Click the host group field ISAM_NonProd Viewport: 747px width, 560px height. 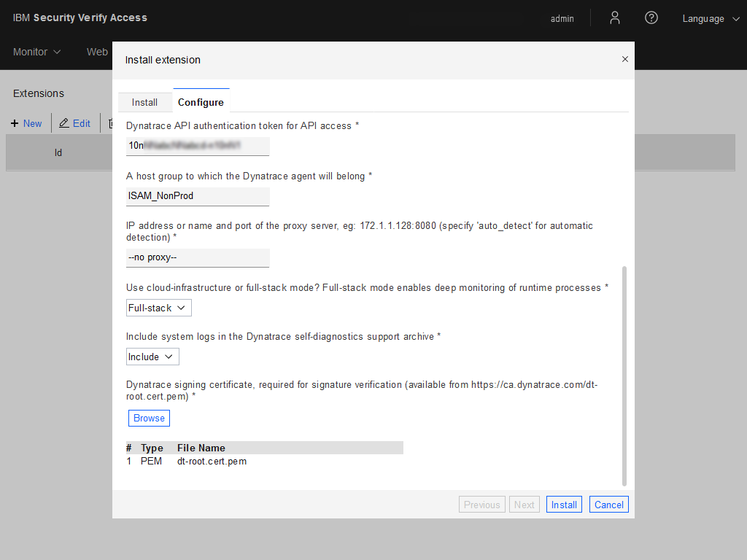pos(198,196)
